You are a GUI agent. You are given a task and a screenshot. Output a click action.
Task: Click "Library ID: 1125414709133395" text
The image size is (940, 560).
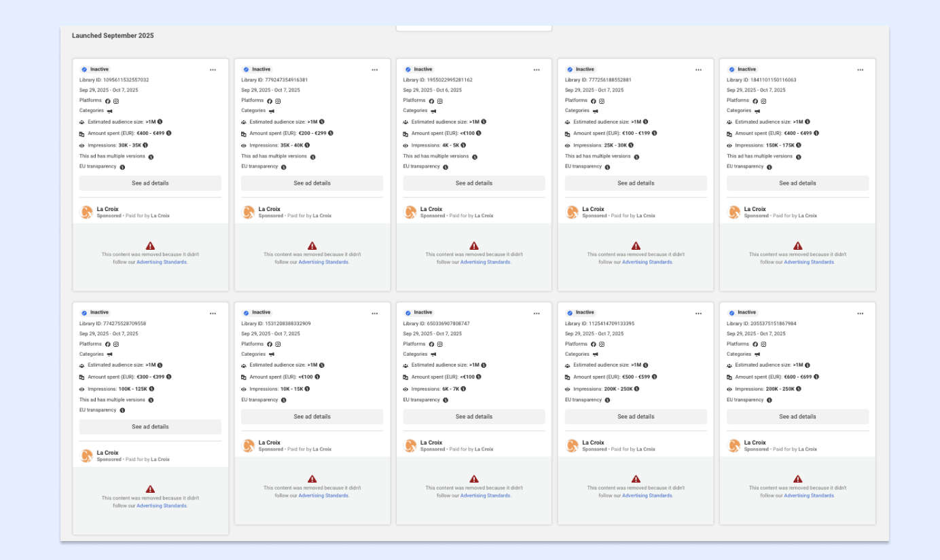click(600, 324)
